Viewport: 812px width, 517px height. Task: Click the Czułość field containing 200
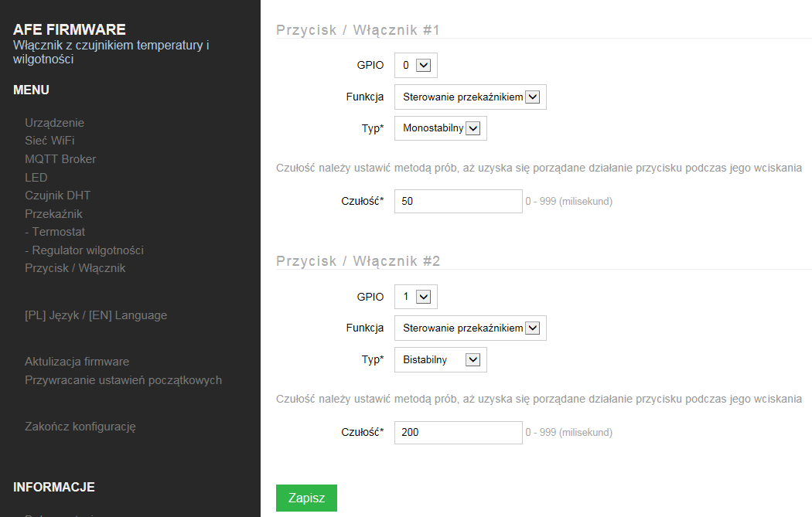tap(458, 432)
